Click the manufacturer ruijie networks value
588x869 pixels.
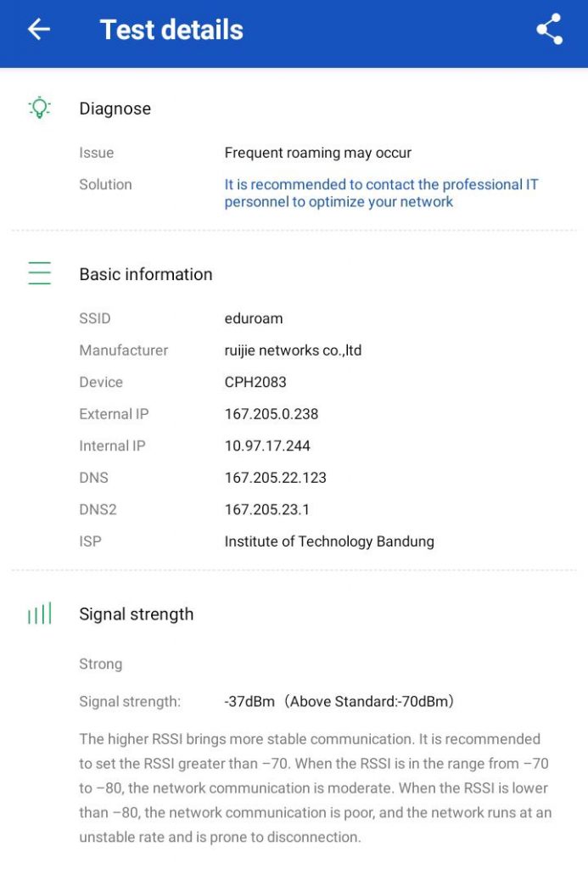coord(293,350)
